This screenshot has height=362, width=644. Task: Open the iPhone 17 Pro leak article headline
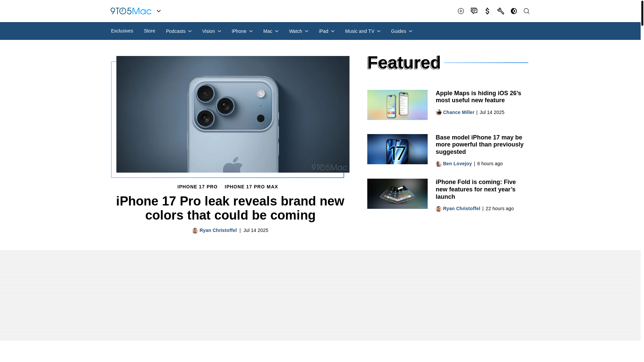[230, 208]
